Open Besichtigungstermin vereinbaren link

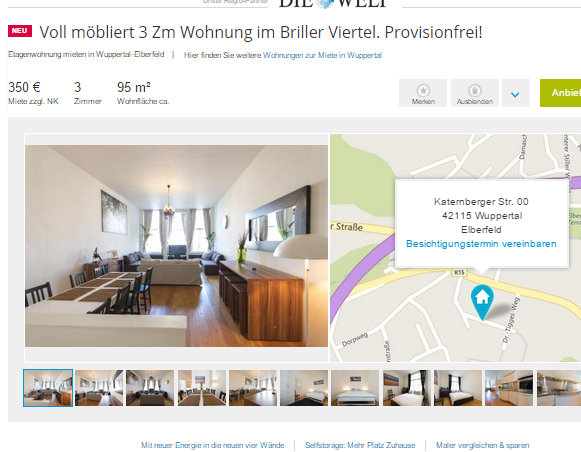[481, 244]
